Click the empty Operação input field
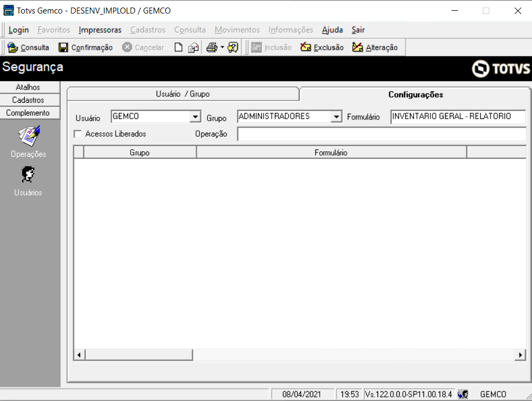The image size is (532, 401). coord(382,134)
